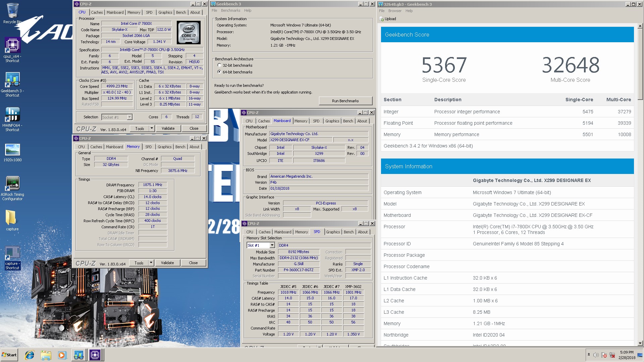The height and width of the screenshot is (362, 644).
Task: Open File menu in Geekbench 3 window
Action: click(x=214, y=10)
